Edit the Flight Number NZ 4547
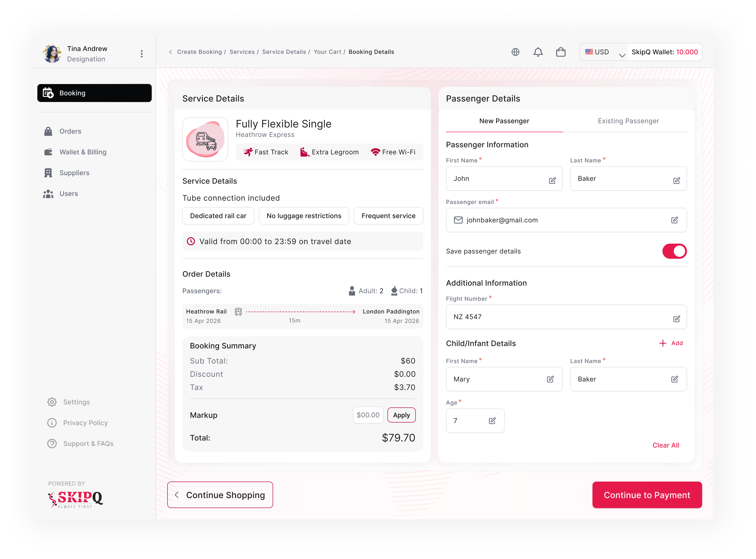This screenshot has height=559, width=756. point(676,319)
